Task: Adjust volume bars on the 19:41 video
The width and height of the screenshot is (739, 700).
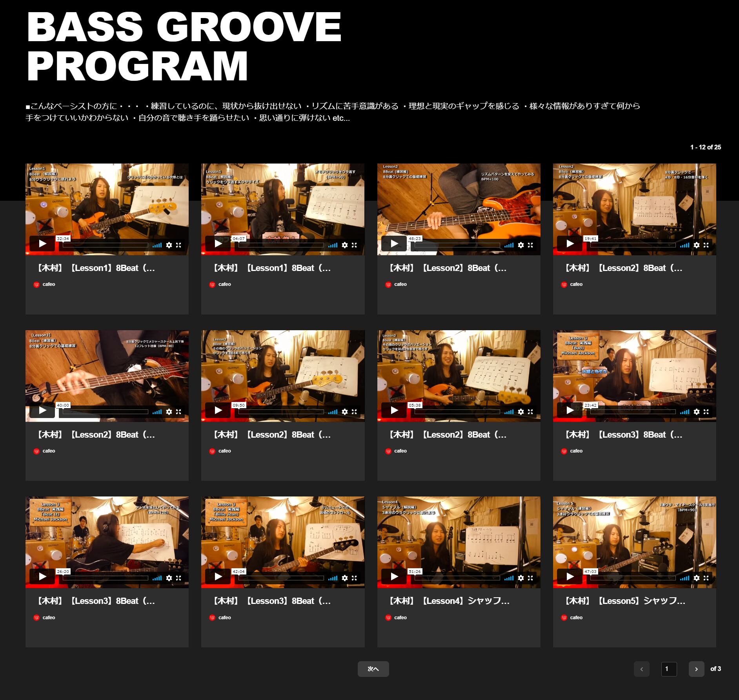Action: click(x=684, y=245)
